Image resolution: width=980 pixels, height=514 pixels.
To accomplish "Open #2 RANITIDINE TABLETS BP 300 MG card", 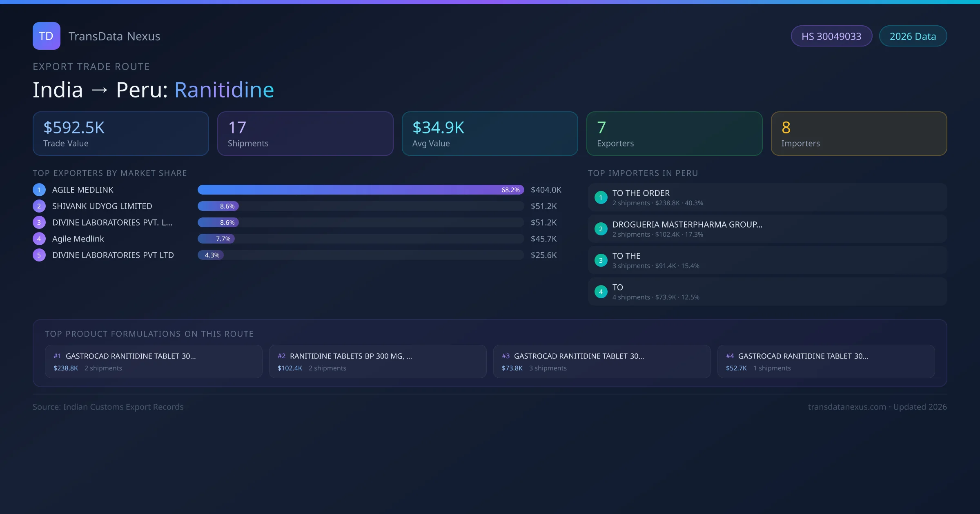I will click(x=377, y=361).
